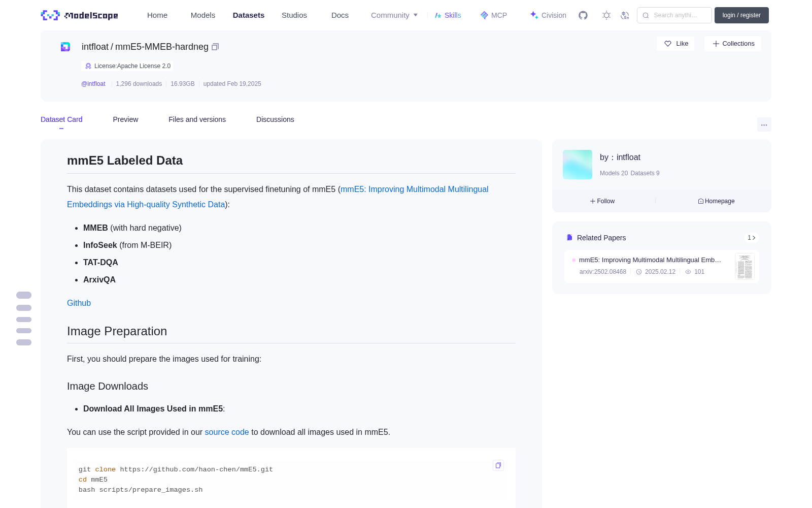Click 'Datasets 9' under intfloat
The height and width of the screenshot is (508, 812).
(645, 173)
